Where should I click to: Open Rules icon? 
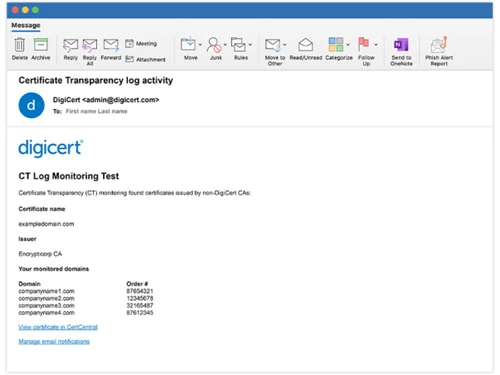coord(239,45)
